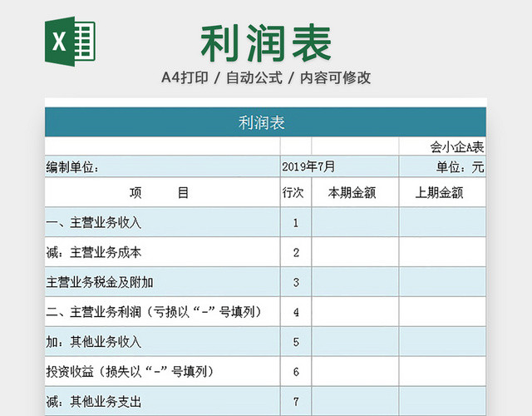The image size is (532, 416).
Task: Click row number 3 in 行次 column
Action: pyautogui.click(x=296, y=282)
